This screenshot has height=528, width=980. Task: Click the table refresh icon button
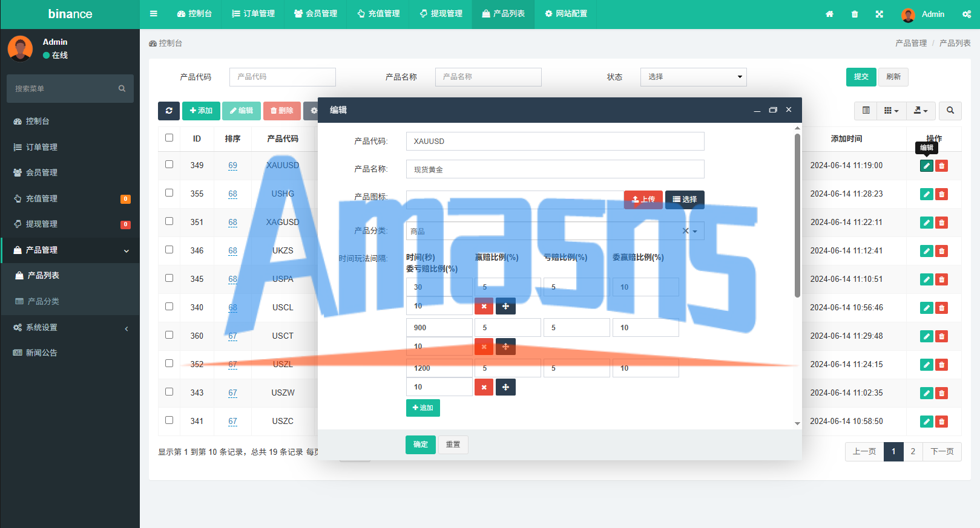[x=169, y=111]
